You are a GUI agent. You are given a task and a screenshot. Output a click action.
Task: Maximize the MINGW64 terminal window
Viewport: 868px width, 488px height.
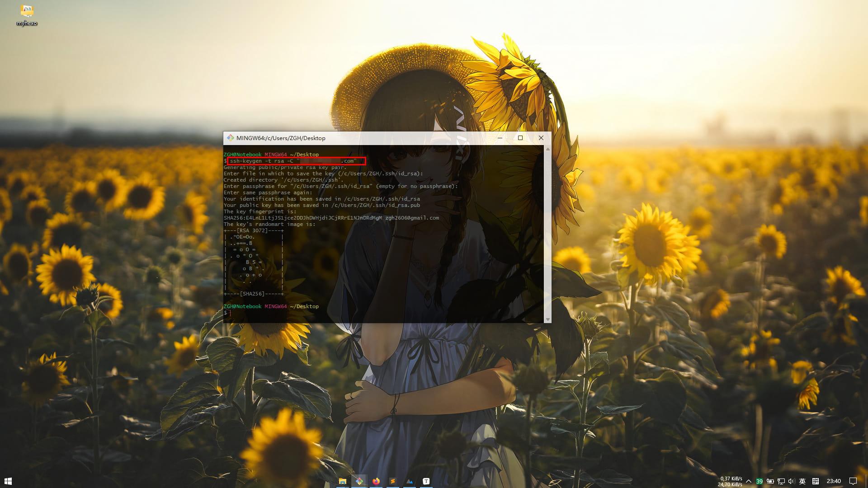(x=520, y=138)
